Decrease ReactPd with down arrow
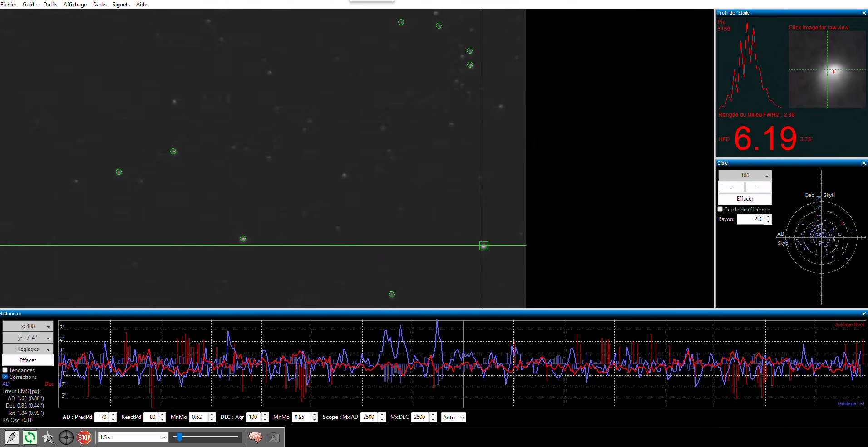This screenshot has height=447, width=868. click(163, 420)
